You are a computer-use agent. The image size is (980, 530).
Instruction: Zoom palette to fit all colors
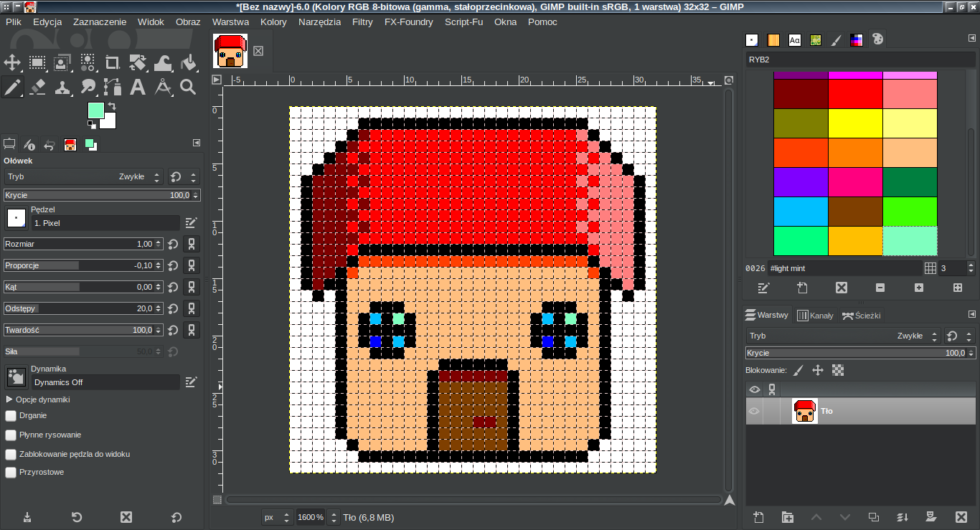pos(958,288)
